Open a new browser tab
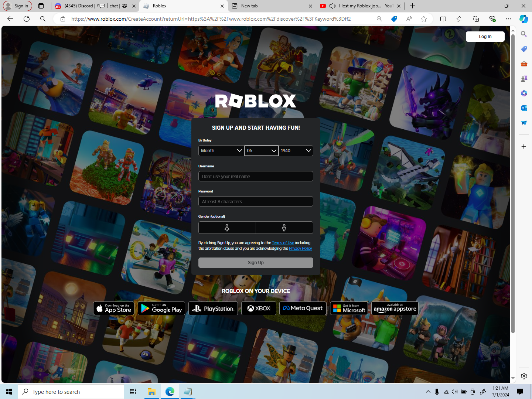Screen dimensions: 532x399 [413, 6]
